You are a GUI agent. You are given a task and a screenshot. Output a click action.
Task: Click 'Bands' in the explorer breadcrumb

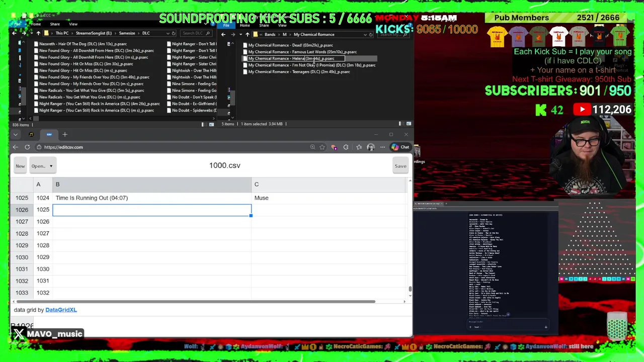click(x=270, y=35)
